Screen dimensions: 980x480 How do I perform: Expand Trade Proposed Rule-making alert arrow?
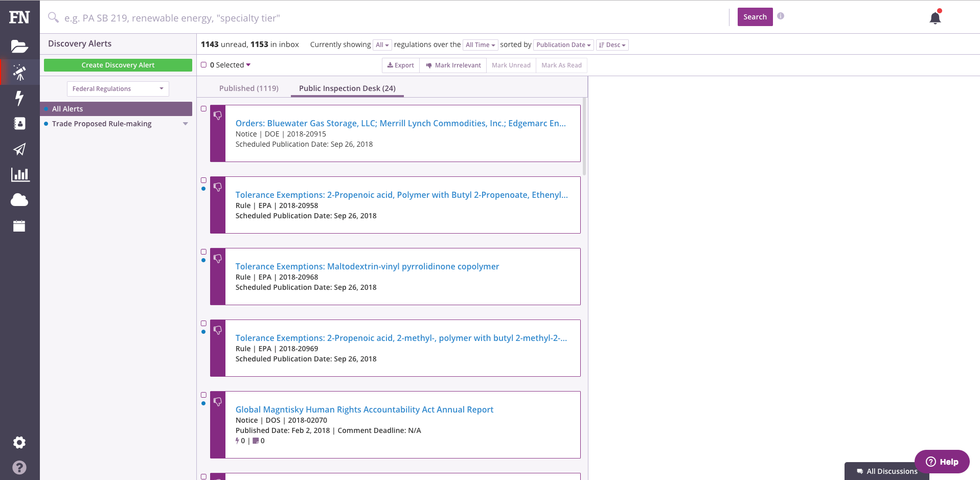[186, 124]
